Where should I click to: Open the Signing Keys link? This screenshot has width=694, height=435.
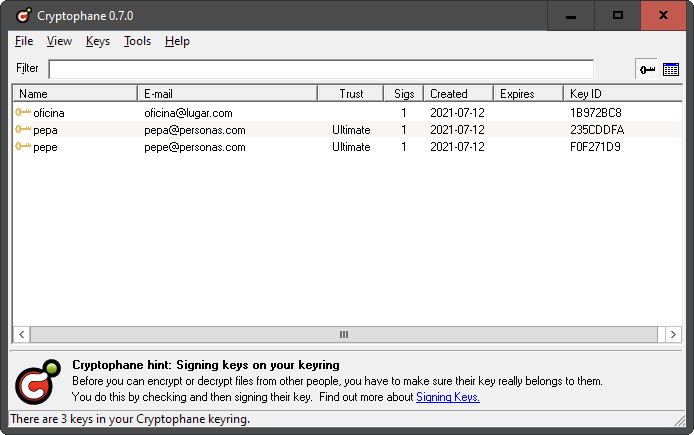click(447, 397)
